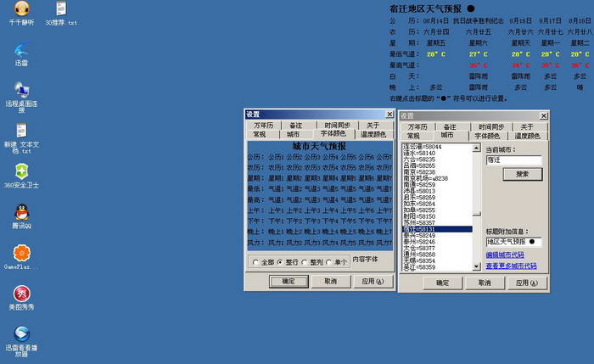Click the 360安全卫士 desktop icon
Viewport: 594px width, 364px height.
coord(21,172)
